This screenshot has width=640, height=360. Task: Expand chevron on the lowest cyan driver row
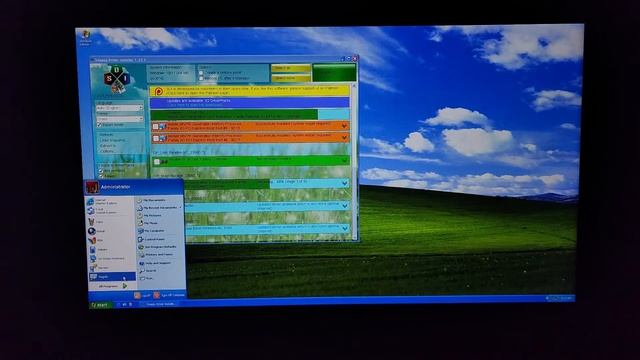pos(345,229)
